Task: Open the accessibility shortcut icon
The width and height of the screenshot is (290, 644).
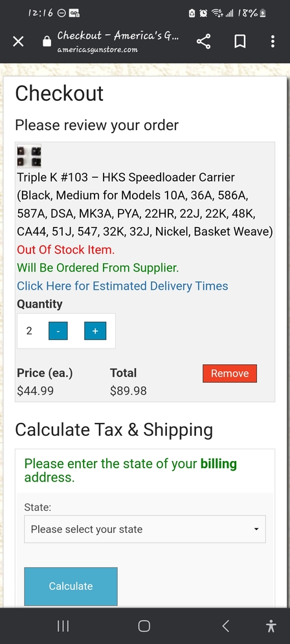Action: click(x=271, y=626)
